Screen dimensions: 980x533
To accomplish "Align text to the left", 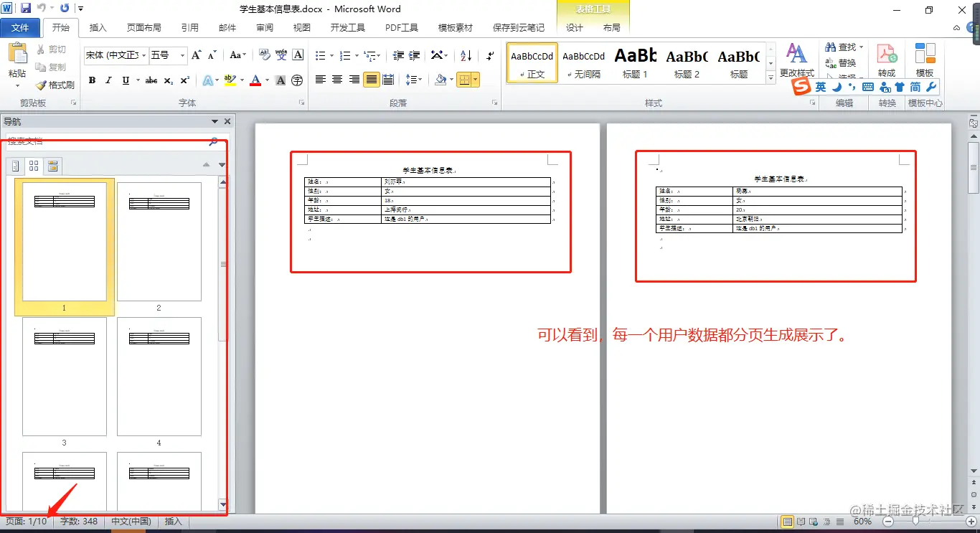I will [321, 80].
